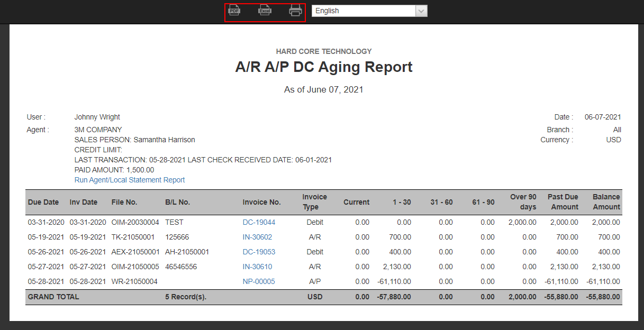Viewport: 644px width, 330px height.
Task: Open Run Agent/Local Statement Report
Action: (x=129, y=180)
